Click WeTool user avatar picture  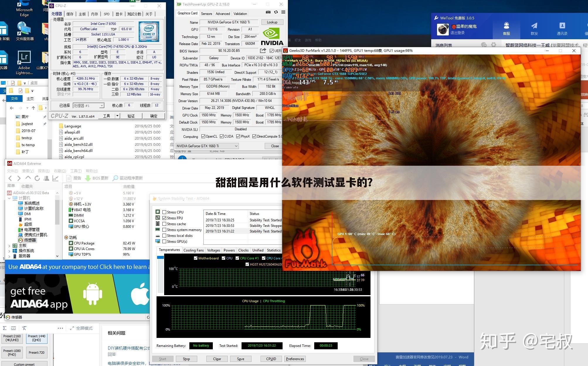tap(443, 29)
